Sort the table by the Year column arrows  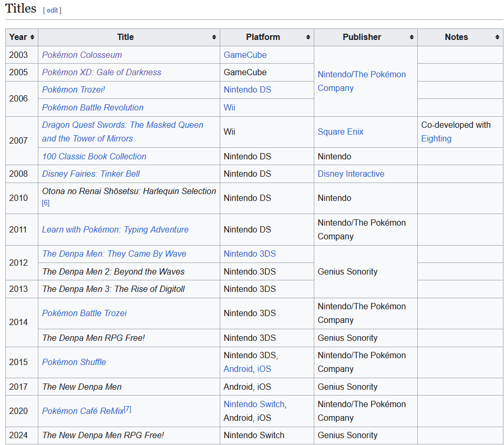pyautogui.click(x=32, y=37)
